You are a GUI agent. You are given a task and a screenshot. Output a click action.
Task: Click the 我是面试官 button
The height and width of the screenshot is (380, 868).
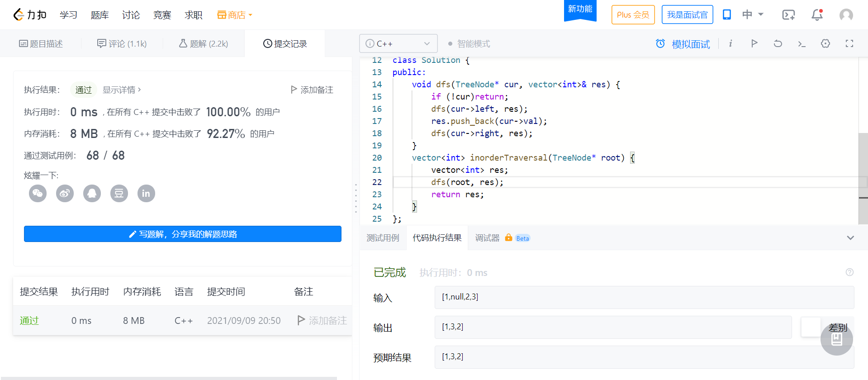tap(687, 14)
